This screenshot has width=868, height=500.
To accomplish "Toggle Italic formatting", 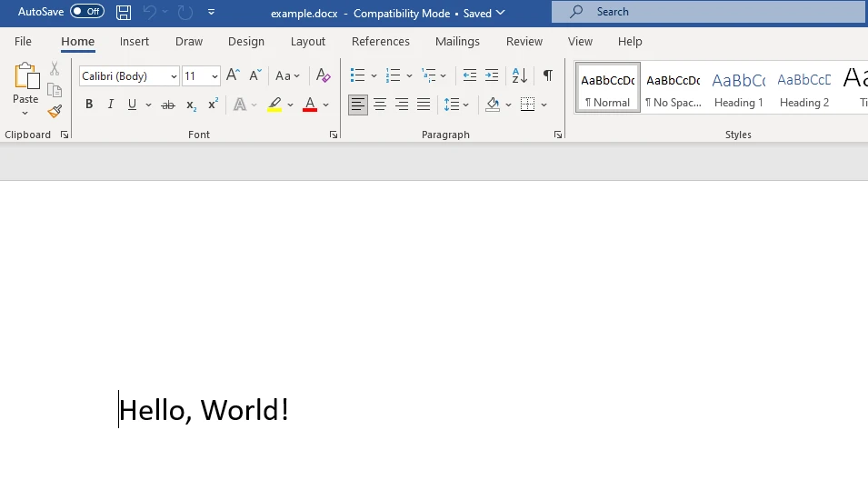I will 111,105.
